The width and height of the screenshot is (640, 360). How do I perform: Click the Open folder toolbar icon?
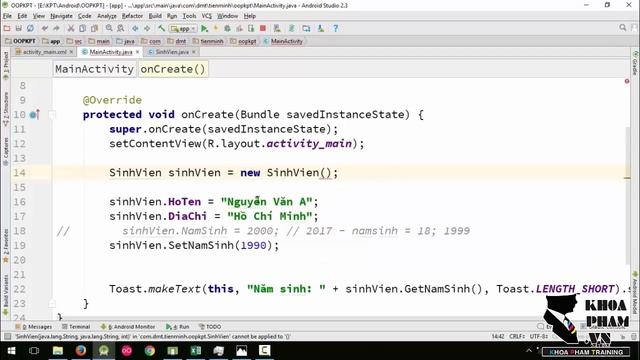[x=7, y=28]
